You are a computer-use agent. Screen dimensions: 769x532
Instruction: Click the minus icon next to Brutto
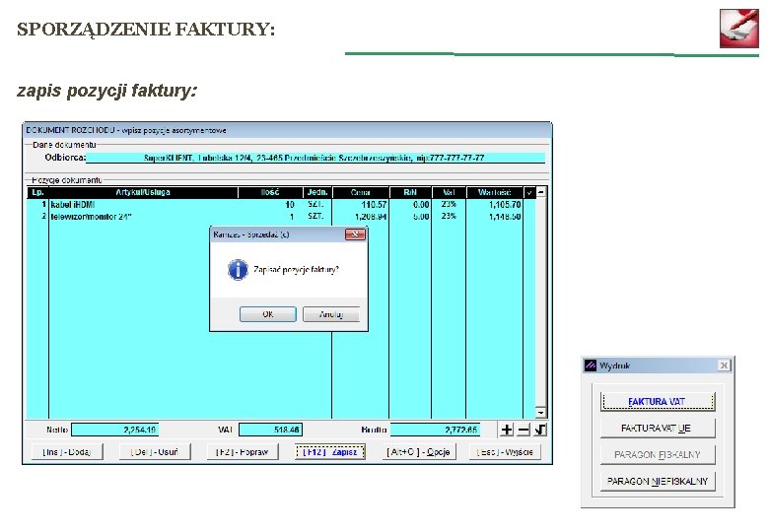[524, 430]
